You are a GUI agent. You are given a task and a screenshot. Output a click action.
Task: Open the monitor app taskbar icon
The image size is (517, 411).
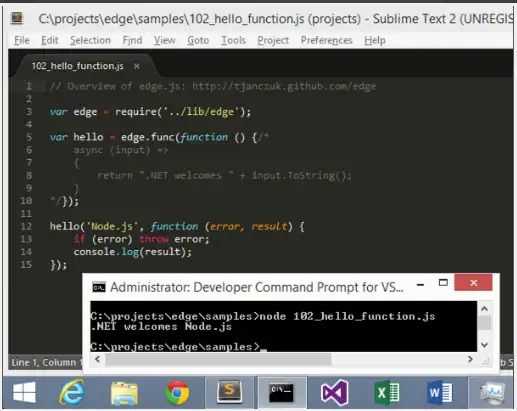492,393
